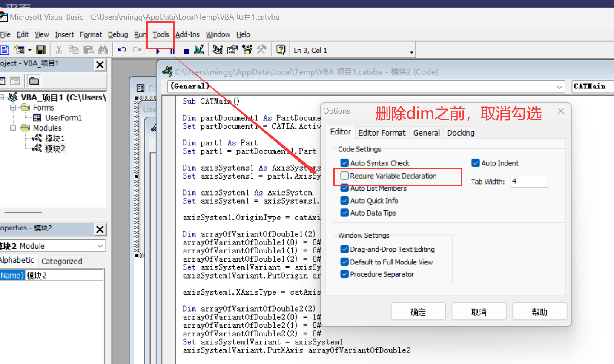
Task: Click the Break pause icon
Action: click(x=172, y=51)
